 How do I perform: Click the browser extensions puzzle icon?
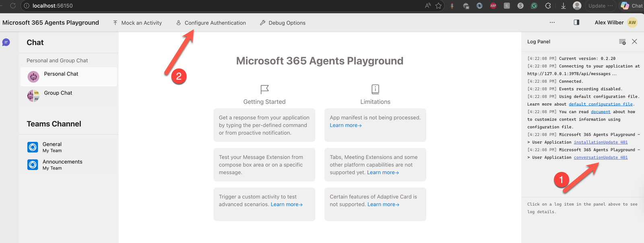pyautogui.click(x=548, y=6)
